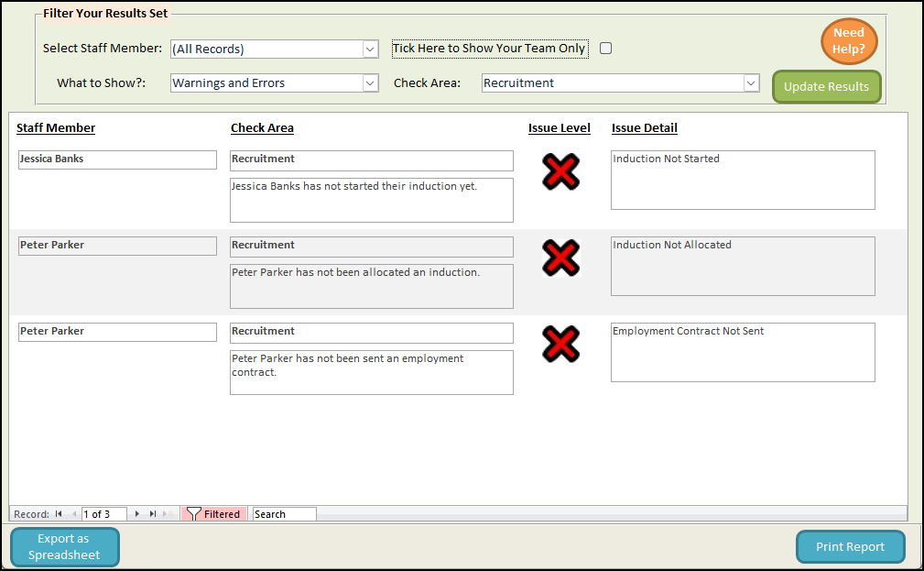This screenshot has width=924, height=571.
Task: Click red X for Employment Contract issue
Action: coord(560,344)
